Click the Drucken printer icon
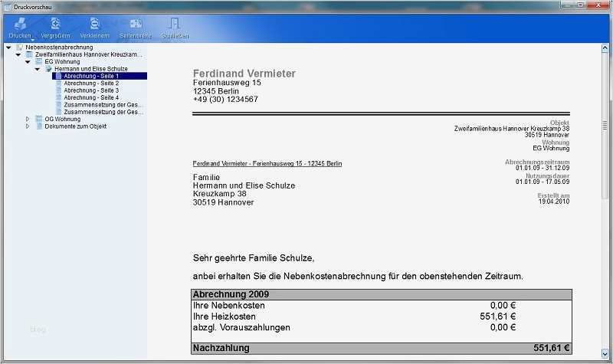613x364 pixels. 21,24
